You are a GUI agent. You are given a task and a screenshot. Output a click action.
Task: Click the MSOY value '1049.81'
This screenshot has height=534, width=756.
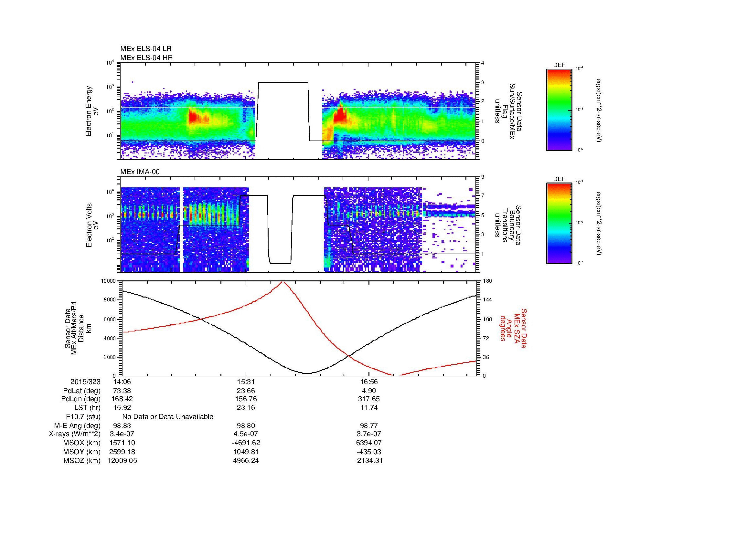[x=246, y=452]
